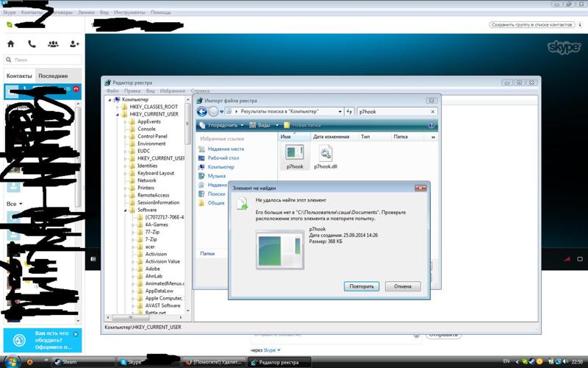The width and height of the screenshot is (588, 368).
Task: Select the Control Panel registry key
Action: pos(152,136)
